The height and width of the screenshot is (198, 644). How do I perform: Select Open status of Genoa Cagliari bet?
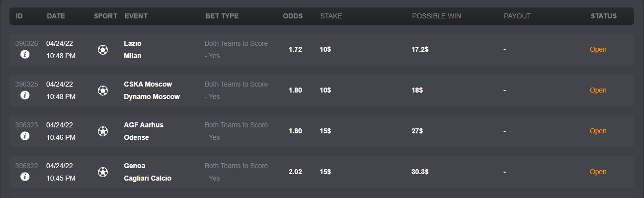(598, 172)
